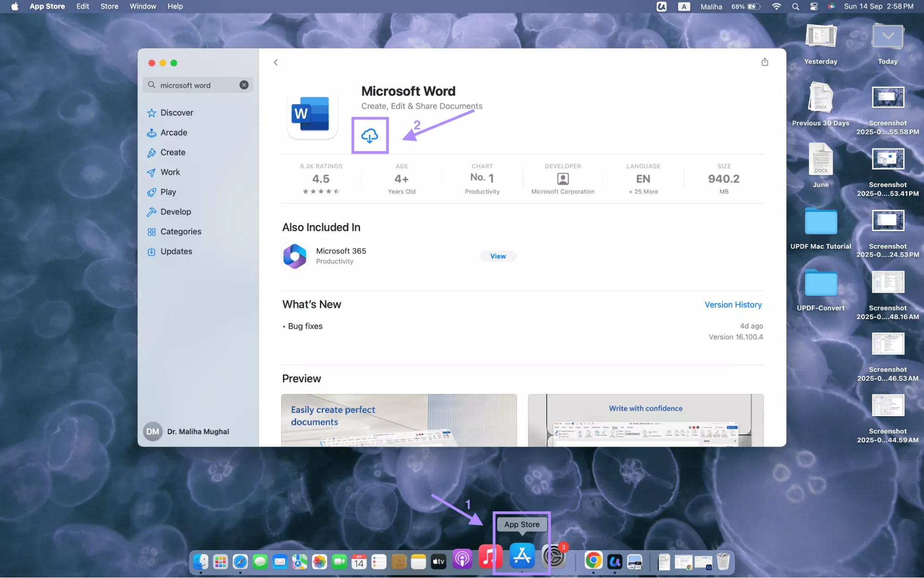Click the battery status icon
The height and width of the screenshot is (578, 924).
click(753, 6)
